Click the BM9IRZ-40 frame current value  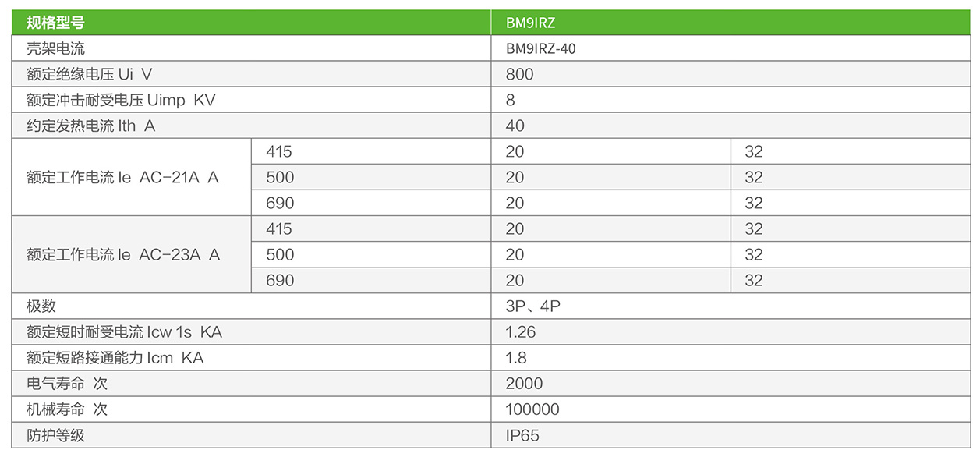(540, 48)
